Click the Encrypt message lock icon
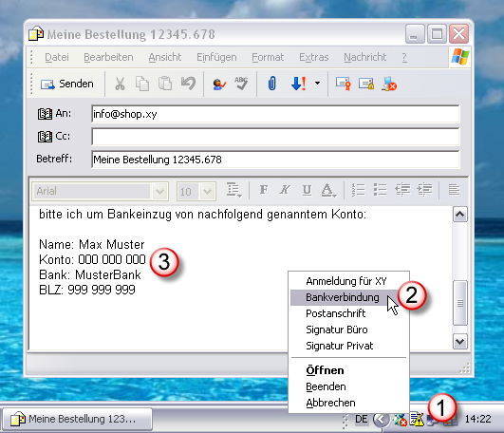The height and width of the screenshot is (433, 504). [366, 84]
